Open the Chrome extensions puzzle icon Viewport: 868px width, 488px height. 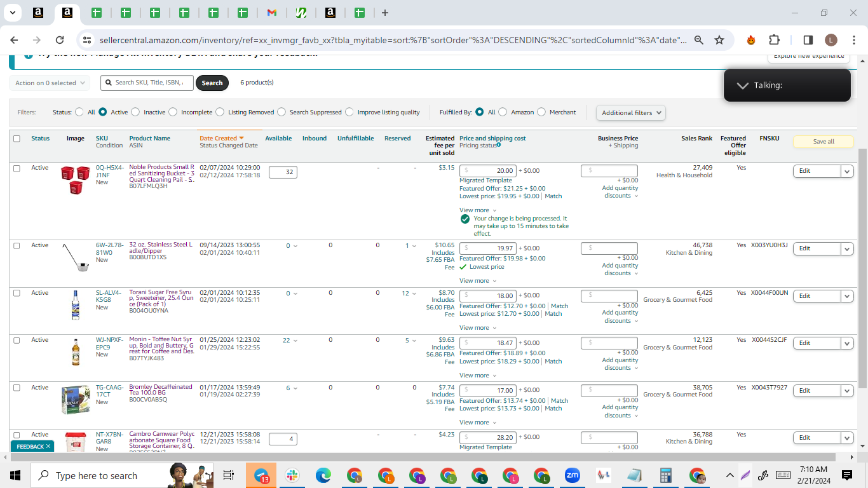click(x=774, y=40)
